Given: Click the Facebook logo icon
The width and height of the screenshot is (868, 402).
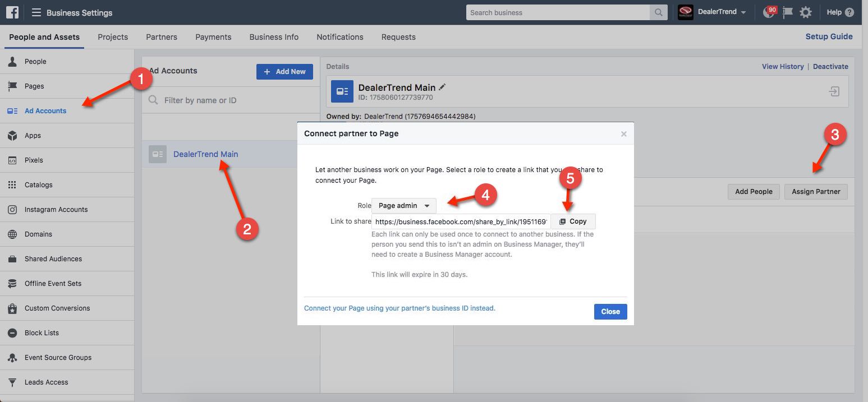Looking at the screenshot, I should click(x=12, y=12).
